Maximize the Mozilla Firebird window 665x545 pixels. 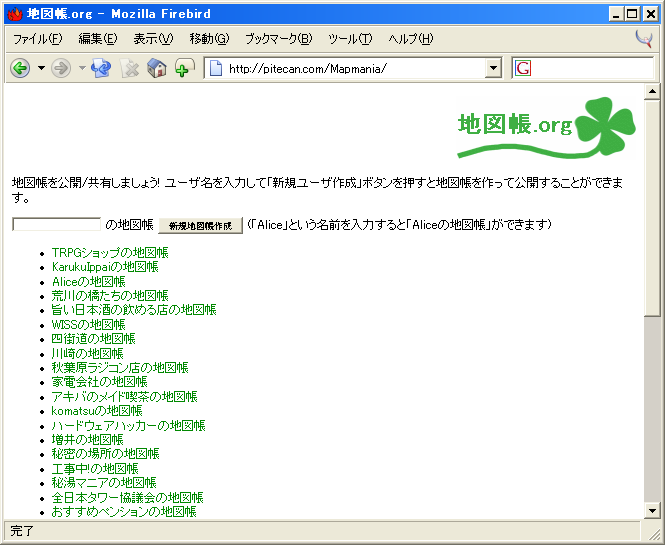632,14
